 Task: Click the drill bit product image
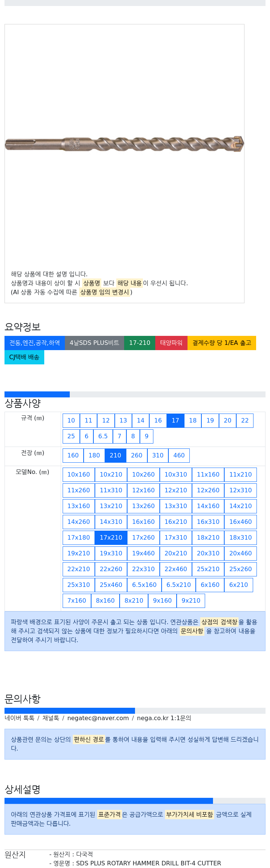click(x=124, y=144)
